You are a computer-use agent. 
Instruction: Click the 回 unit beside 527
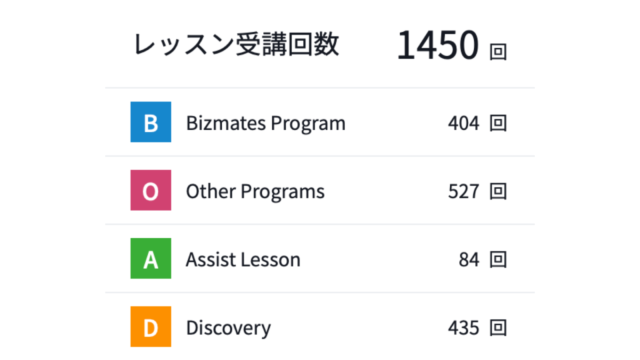498,191
